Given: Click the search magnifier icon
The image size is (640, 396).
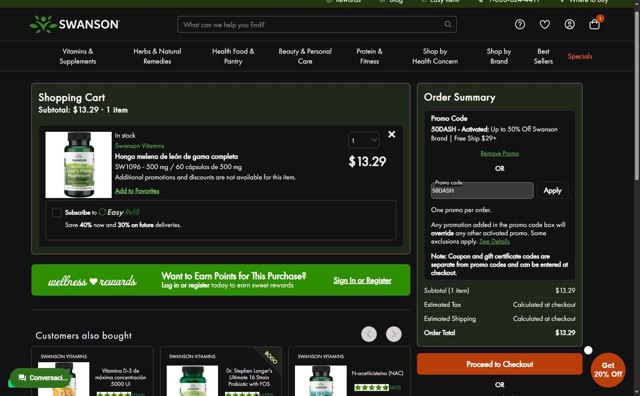Looking at the screenshot, I should (x=448, y=24).
